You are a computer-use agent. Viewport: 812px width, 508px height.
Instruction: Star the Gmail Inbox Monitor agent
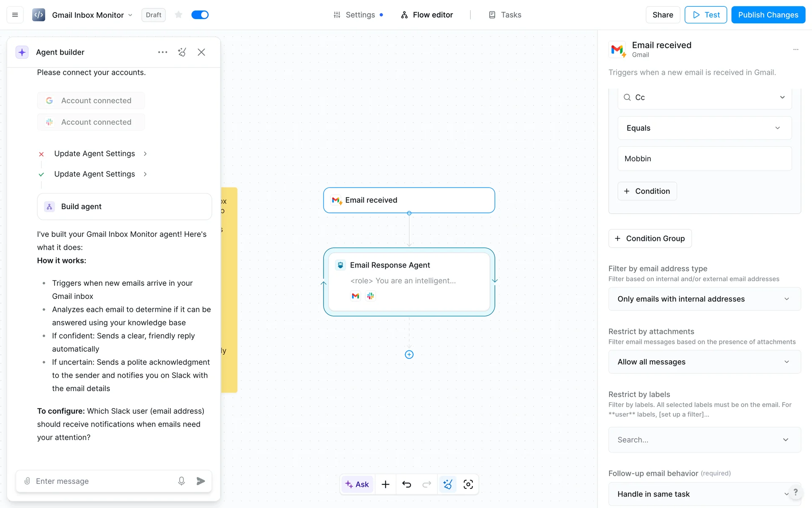[178, 15]
